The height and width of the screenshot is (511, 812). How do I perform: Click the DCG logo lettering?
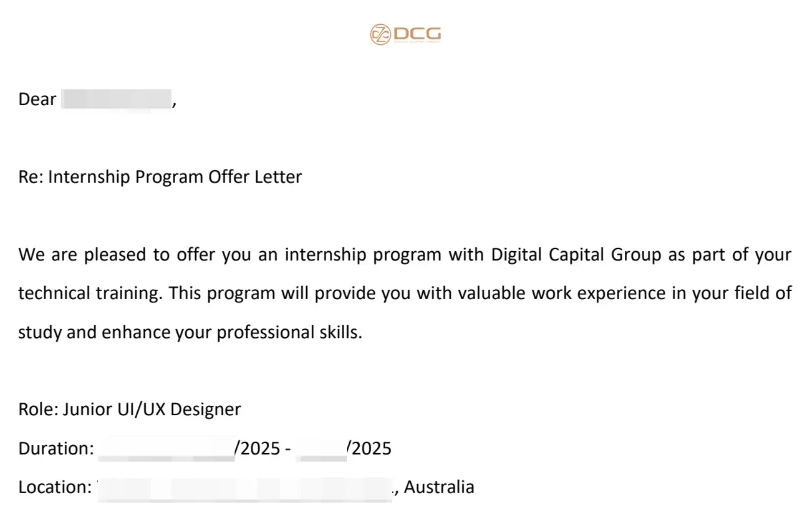(417, 34)
